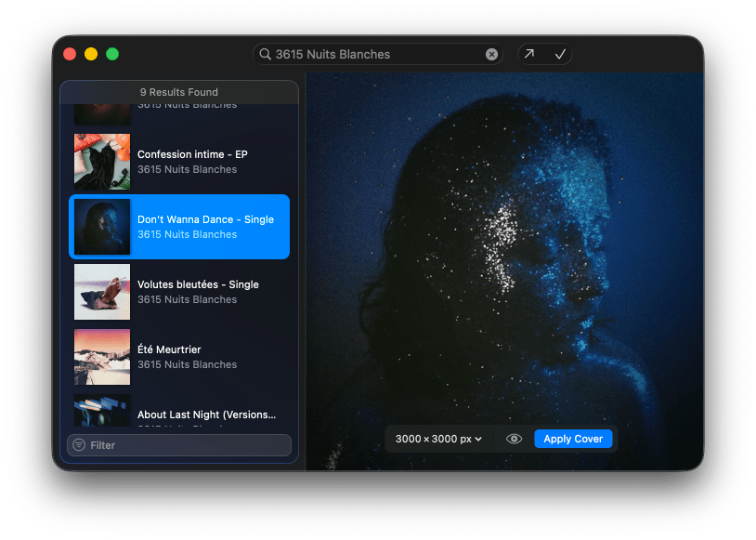
Task: Click the large cover artwork preview
Action: point(505,271)
